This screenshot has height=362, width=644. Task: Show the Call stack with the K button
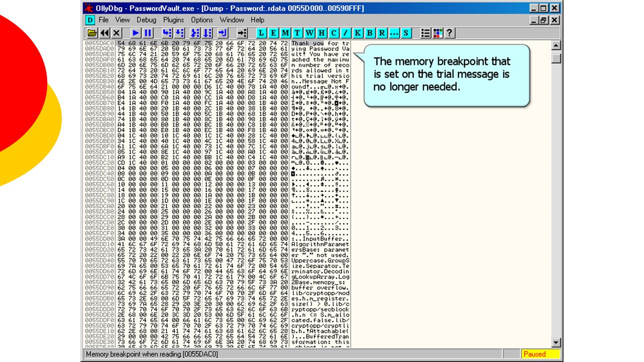358,33
